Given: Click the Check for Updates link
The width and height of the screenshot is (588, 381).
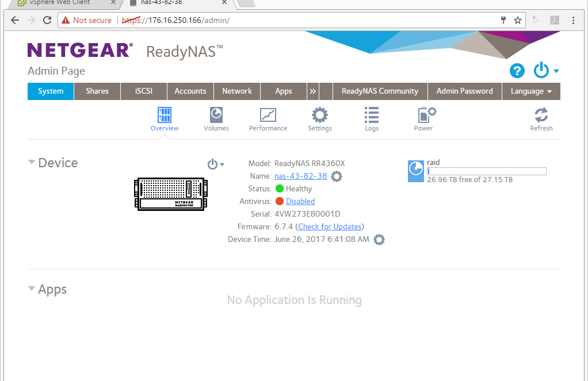Looking at the screenshot, I should tap(330, 226).
